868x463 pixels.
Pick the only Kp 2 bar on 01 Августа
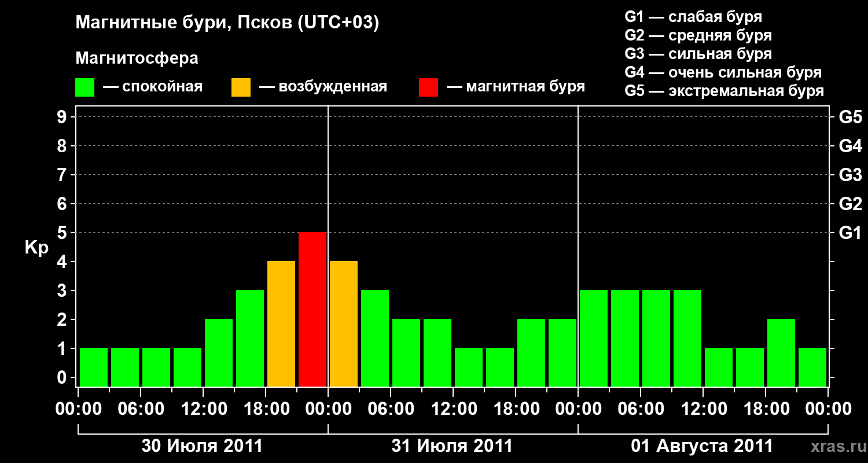pos(781,353)
